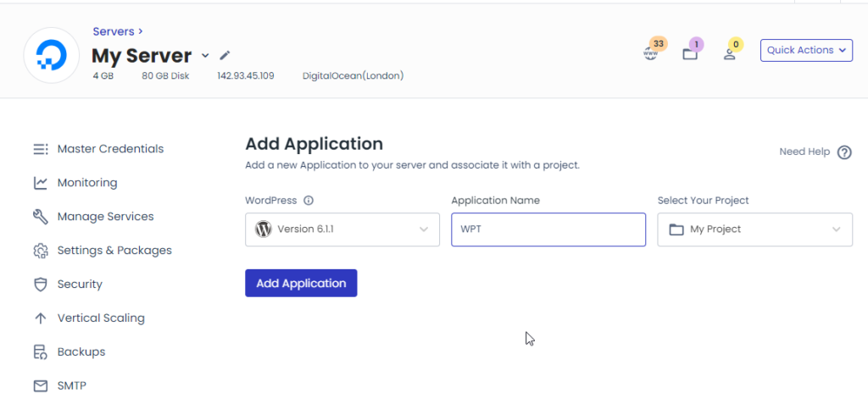Click the Add Application button
The height and width of the screenshot is (409, 868).
301,283
